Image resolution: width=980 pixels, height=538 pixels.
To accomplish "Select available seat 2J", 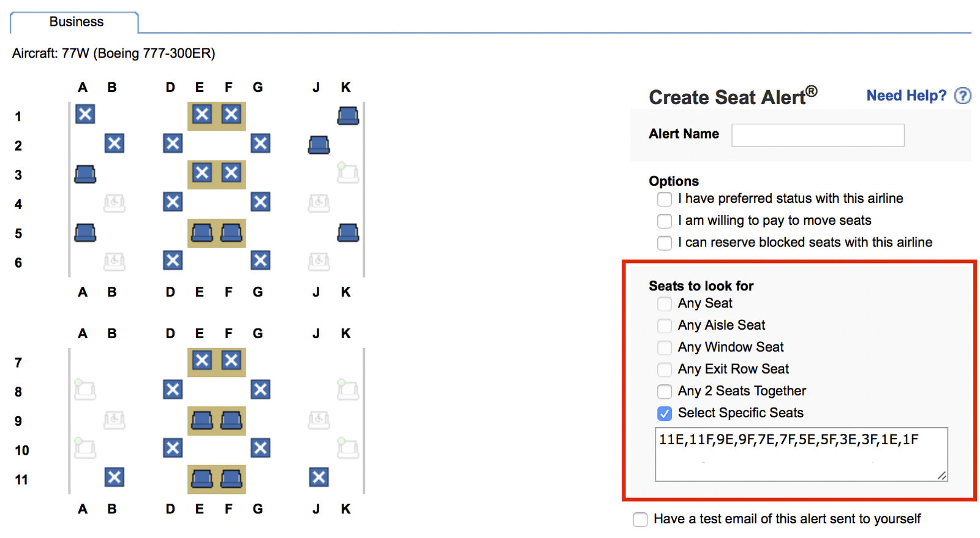I will tap(318, 145).
